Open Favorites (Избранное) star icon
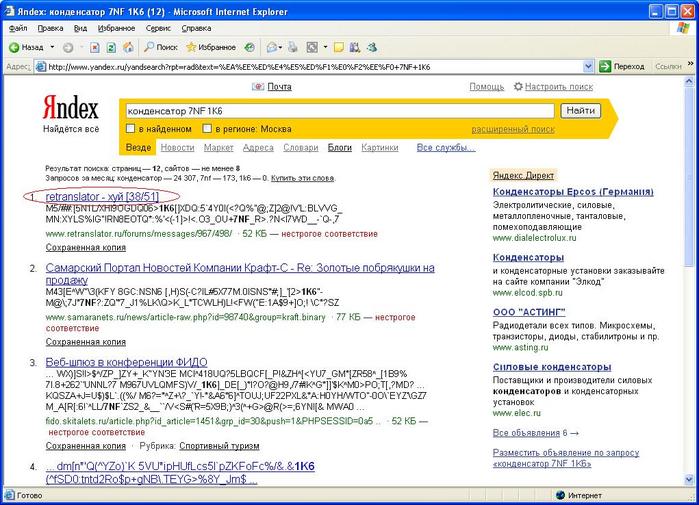The height and width of the screenshot is (505, 699). pyautogui.click(x=189, y=47)
